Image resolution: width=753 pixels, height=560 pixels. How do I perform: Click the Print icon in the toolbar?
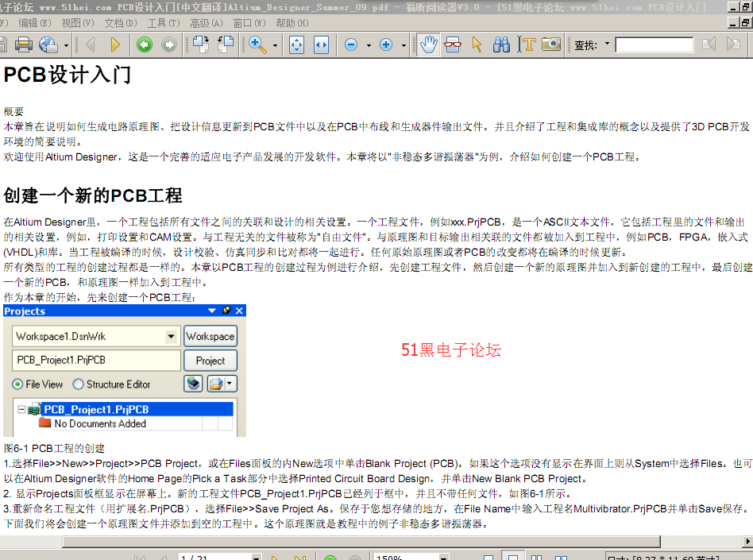pyautogui.click(x=23, y=44)
